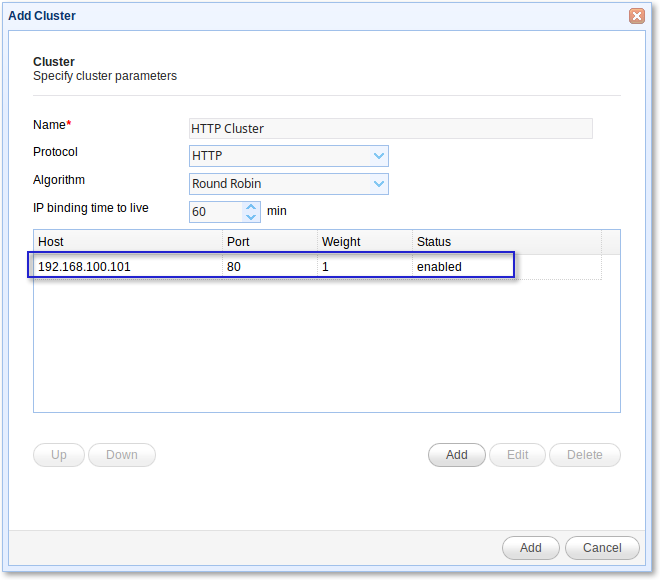Click the Edit button
660x580 pixels.
click(517, 455)
